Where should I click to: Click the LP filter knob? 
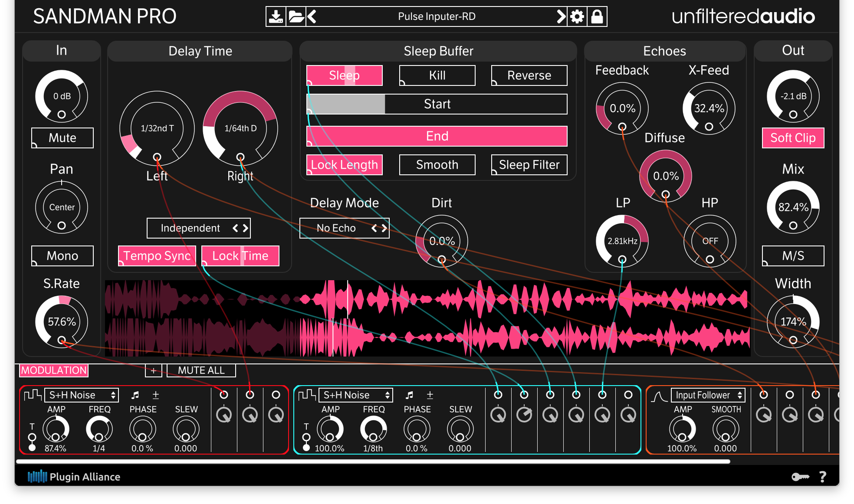point(622,241)
